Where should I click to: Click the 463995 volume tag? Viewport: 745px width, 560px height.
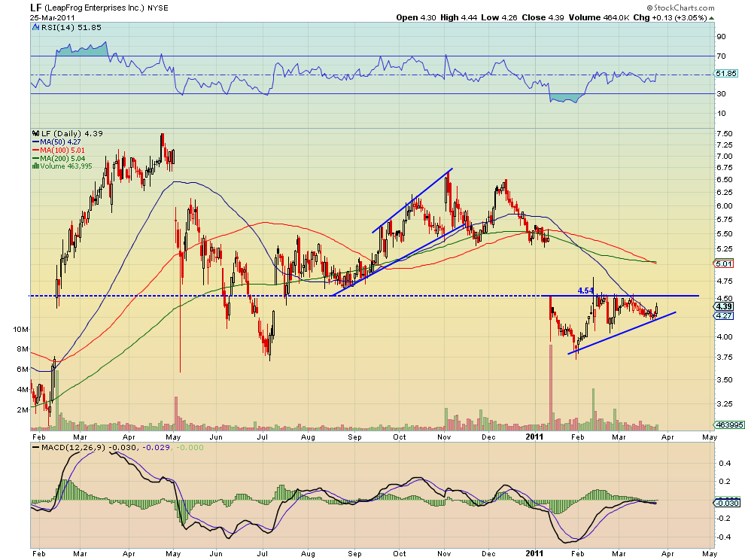pyautogui.click(x=729, y=425)
